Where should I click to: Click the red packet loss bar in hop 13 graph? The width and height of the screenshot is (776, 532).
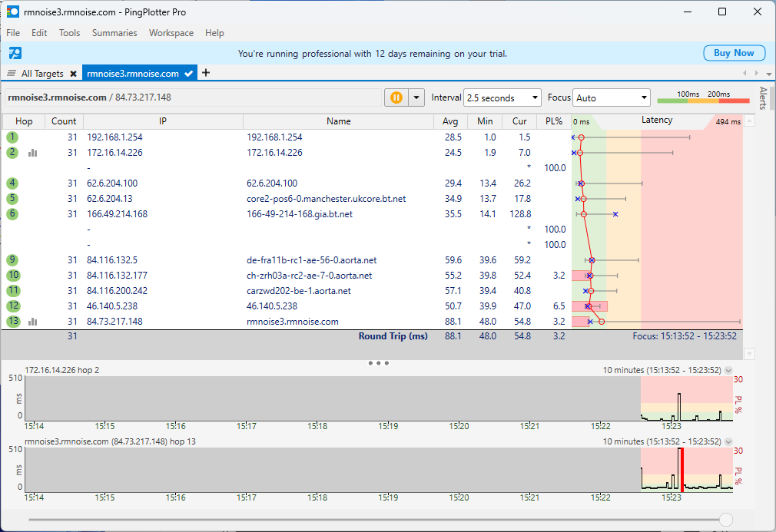682,469
